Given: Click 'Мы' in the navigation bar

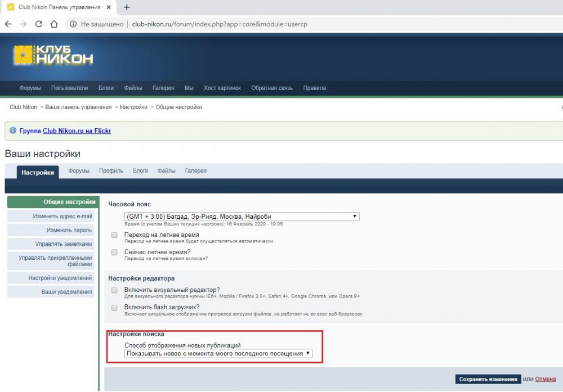Looking at the screenshot, I should [189, 88].
